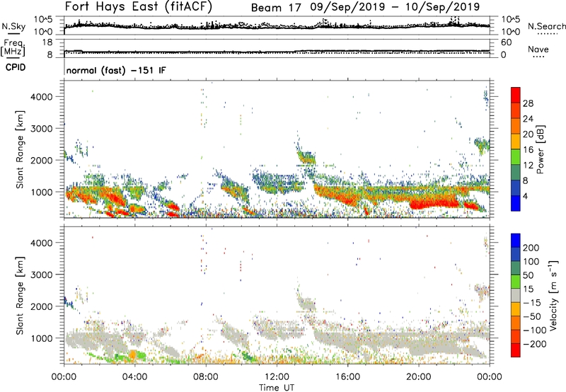Click the 'Fort Hays East (fitACF)' title

[x=139, y=7]
